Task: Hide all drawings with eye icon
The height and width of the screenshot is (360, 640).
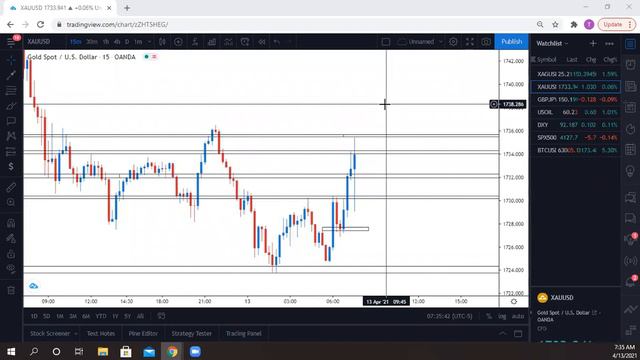Action: click(x=11, y=269)
